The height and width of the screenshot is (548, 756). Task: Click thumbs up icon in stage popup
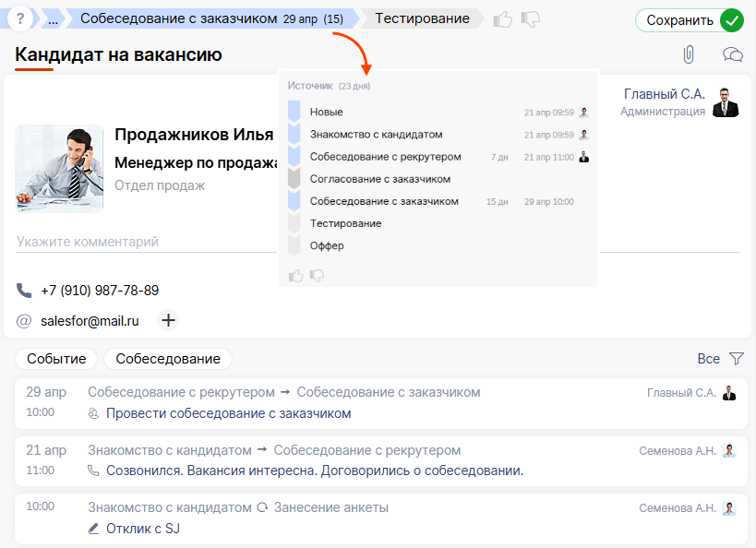pyautogui.click(x=296, y=275)
